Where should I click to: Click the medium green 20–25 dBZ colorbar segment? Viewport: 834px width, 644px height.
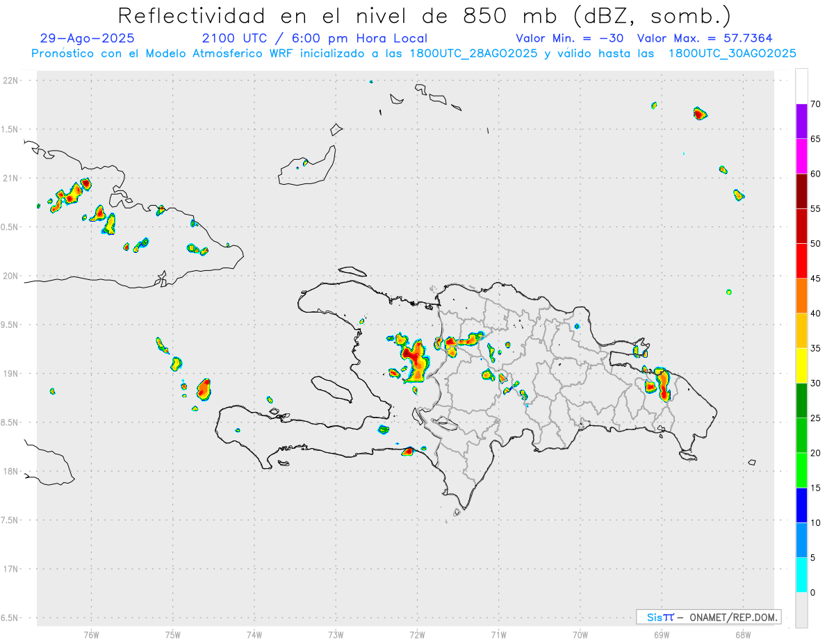(x=801, y=436)
